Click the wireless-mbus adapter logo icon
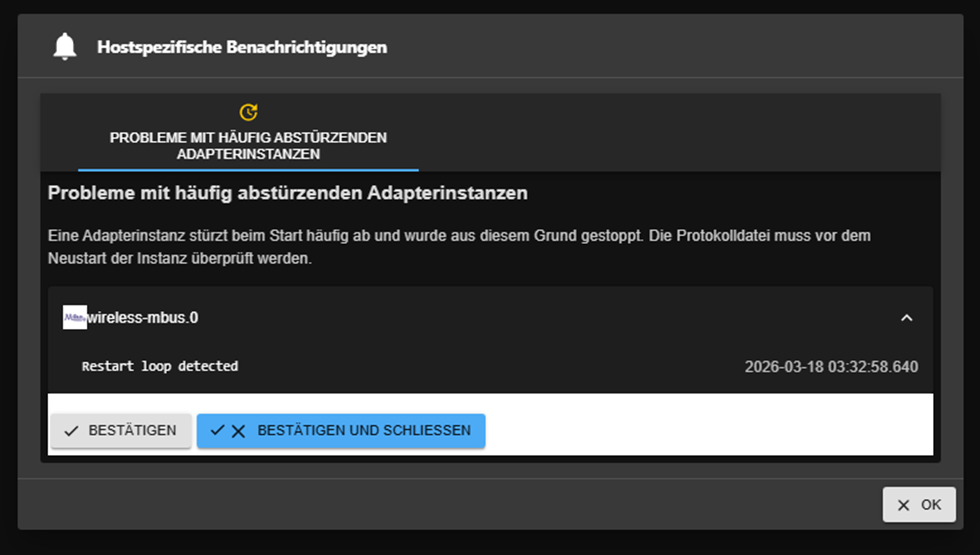This screenshot has height=555, width=980. point(75,317)
